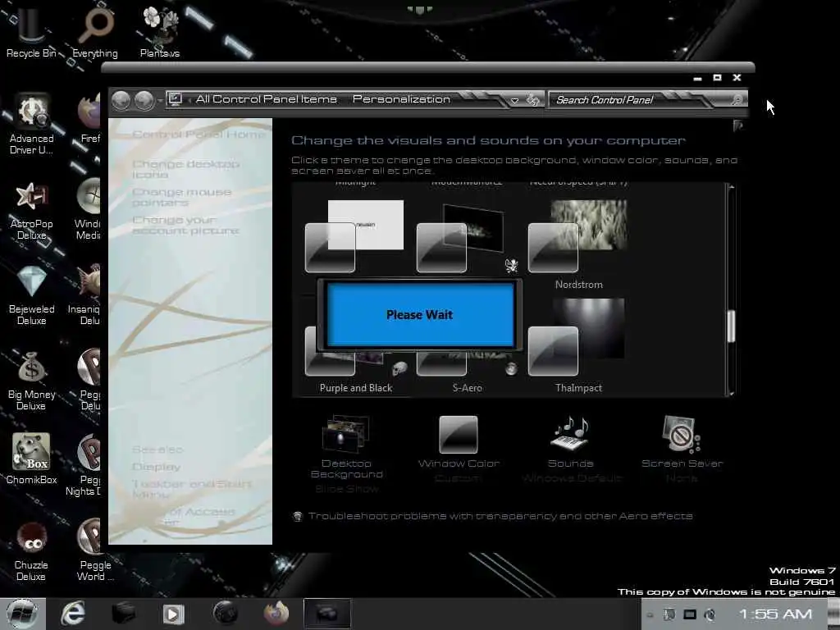Open Advanced Driver Updater desktop icon
Image resolution: width=840 pixels, height=630 pixels.
[x=32, y=125]
